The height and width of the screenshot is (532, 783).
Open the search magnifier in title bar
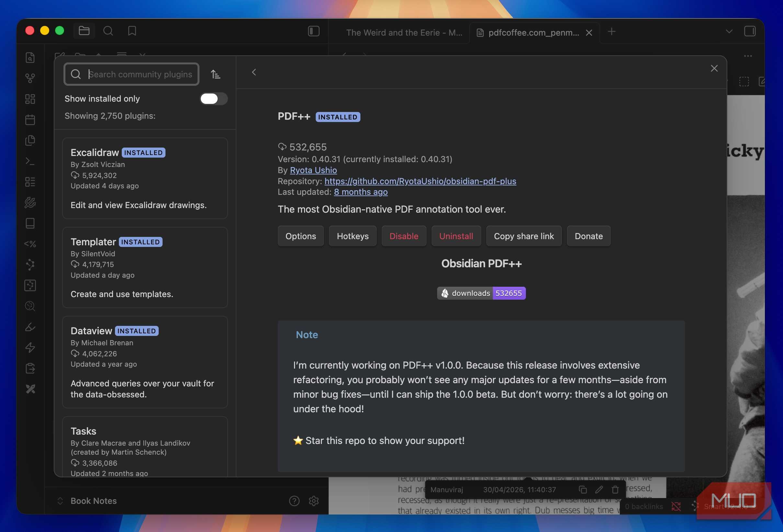[x=108, y=31]
